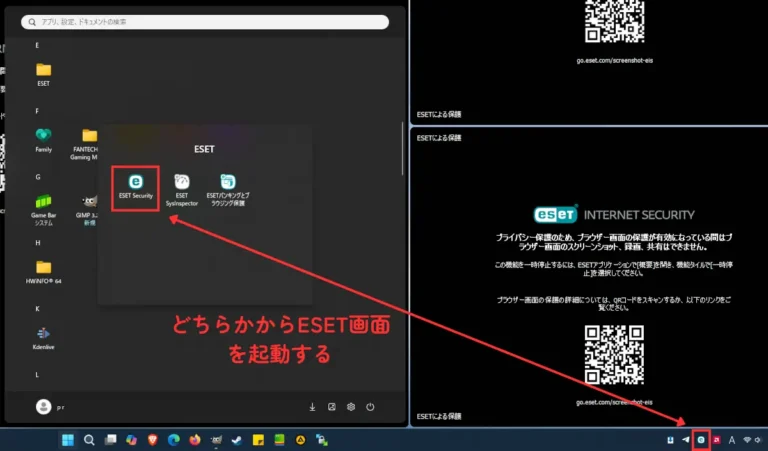Open the Family app
The height and width of the screenshot is (451, 768).
44,140
